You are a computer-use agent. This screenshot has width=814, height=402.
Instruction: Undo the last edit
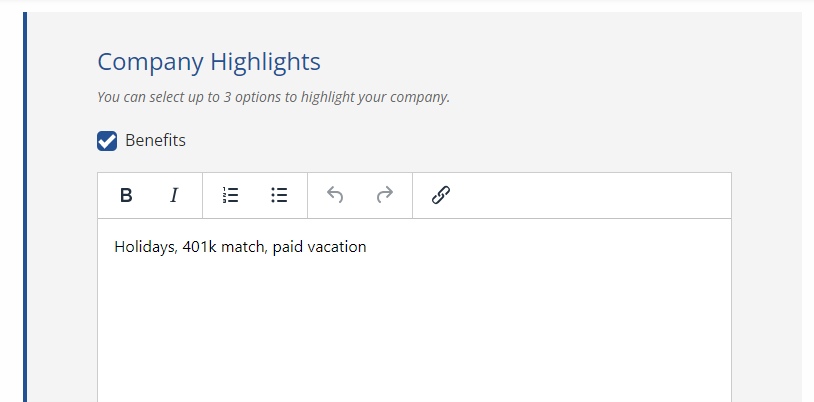335,195
